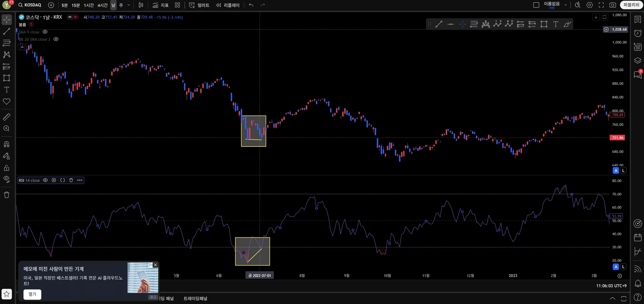Screen dimensions: 644x304
Task: Open the candle chart type menu
Action: pos(141,5)
